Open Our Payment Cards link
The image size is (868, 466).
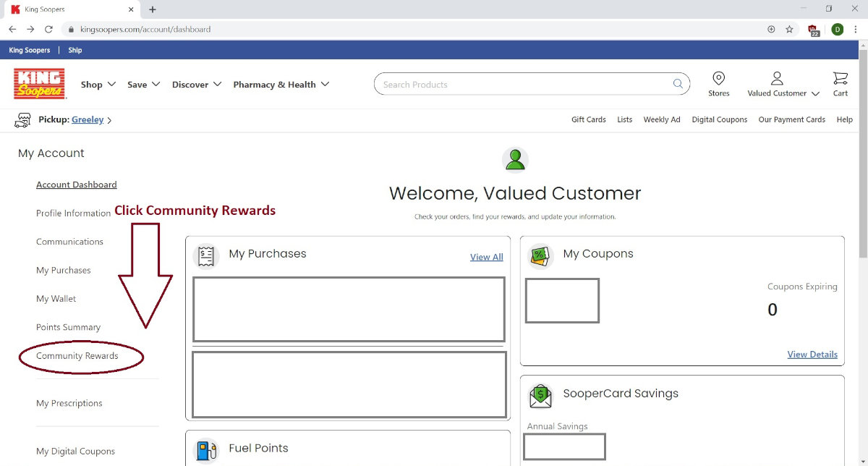coord(792,120)
